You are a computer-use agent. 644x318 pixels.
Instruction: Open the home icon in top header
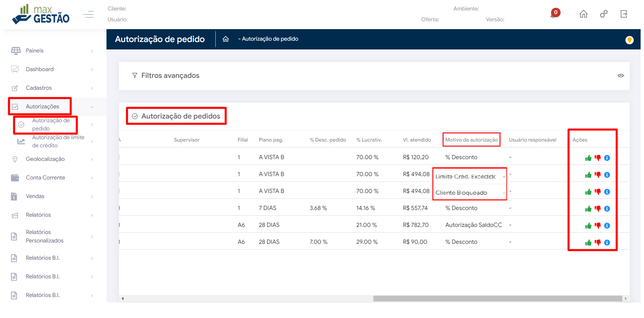[x=583, y=14]
